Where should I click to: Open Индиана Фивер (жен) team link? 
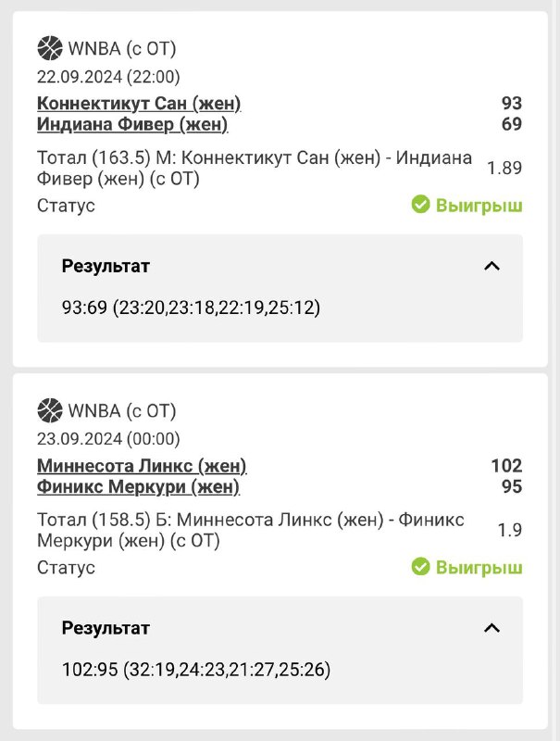pyautogui.click(x=132, y=124)
